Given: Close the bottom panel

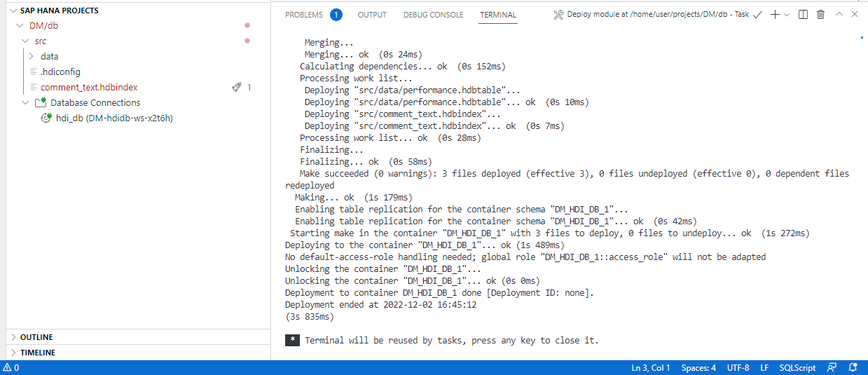Looking at the screenshot, I should click(x=855, y=15).
